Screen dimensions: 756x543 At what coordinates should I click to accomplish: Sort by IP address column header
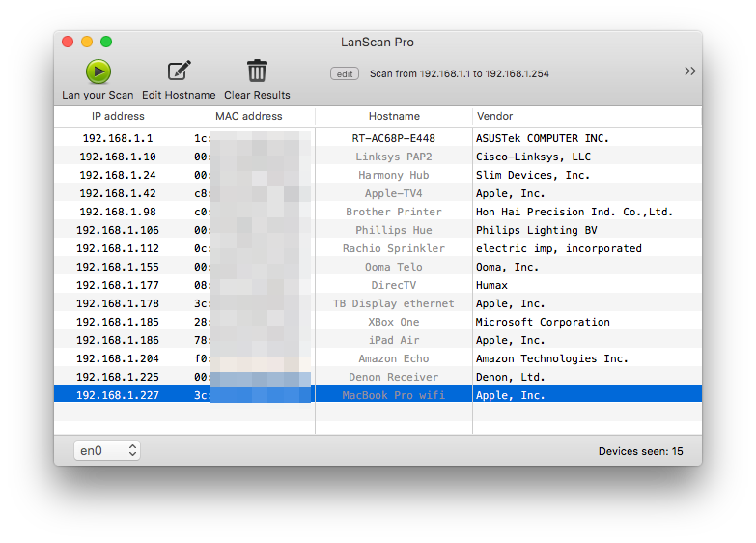[x=118, y=116]
